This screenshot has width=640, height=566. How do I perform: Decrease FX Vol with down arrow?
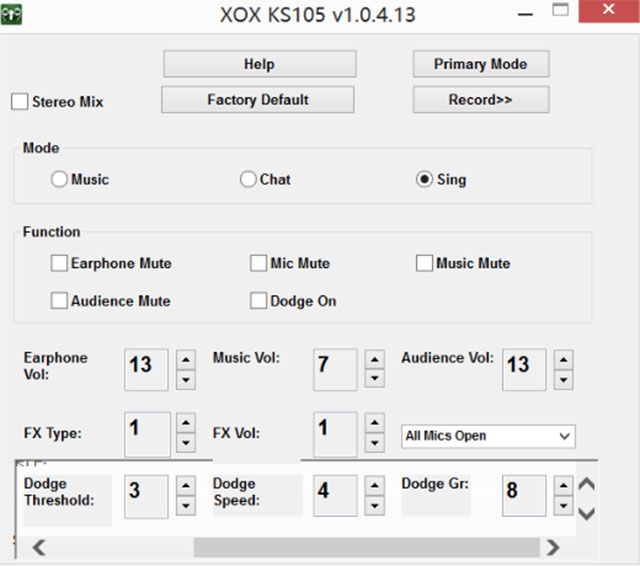[x=375, y=443]
